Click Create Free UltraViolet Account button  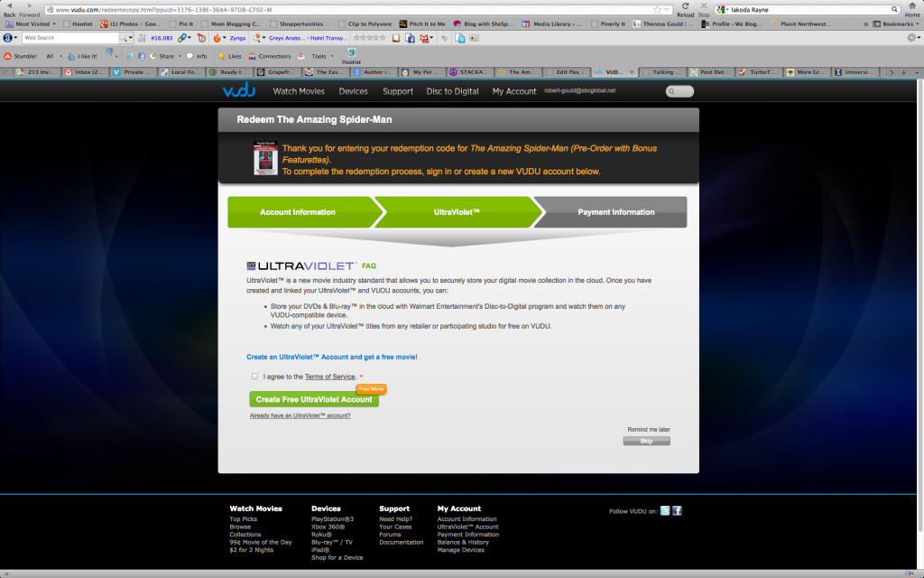click(x=314, y=399)
